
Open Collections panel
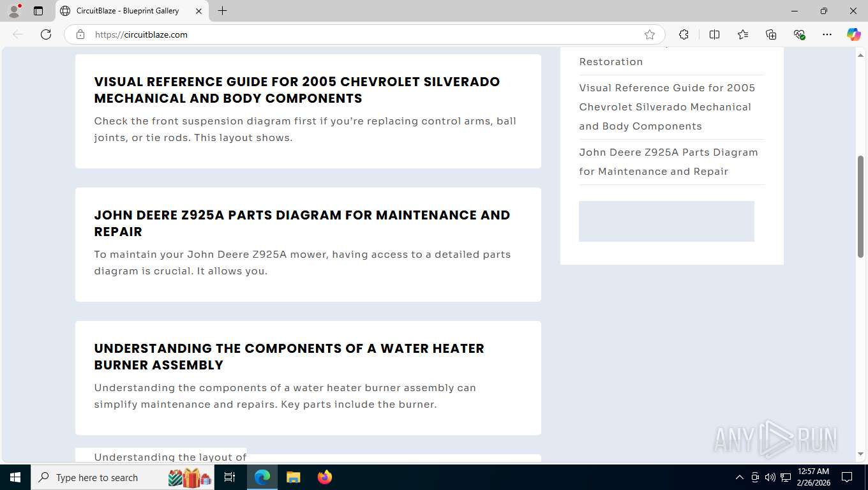pos(771,34)
